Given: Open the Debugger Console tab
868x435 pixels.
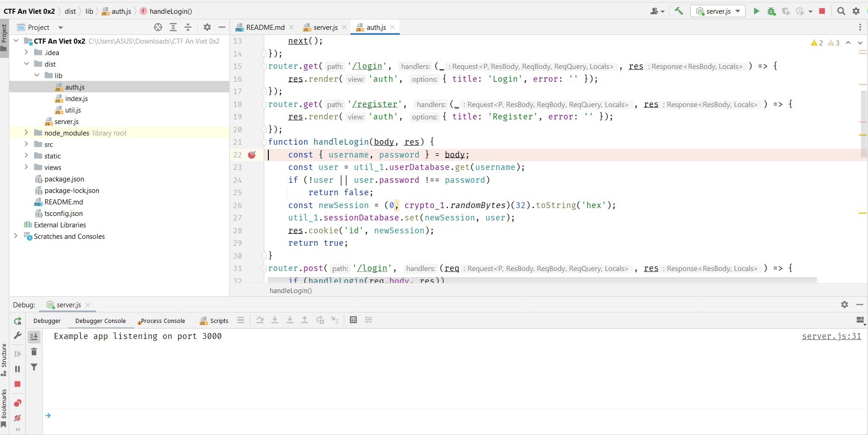Looking at the screenshot, I should [101, 321].
